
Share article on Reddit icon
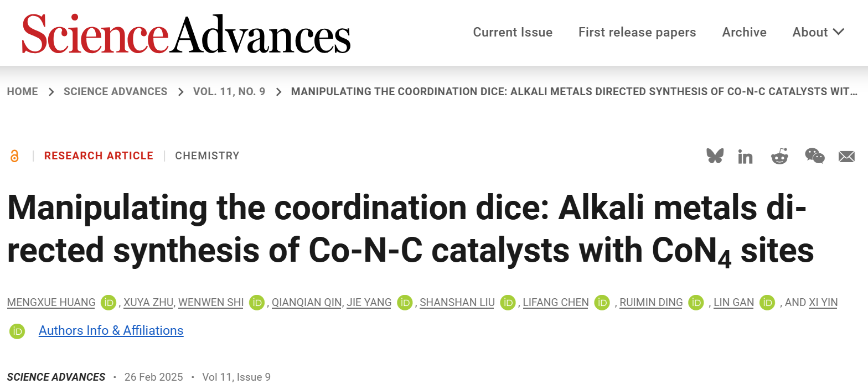[779, 156]
